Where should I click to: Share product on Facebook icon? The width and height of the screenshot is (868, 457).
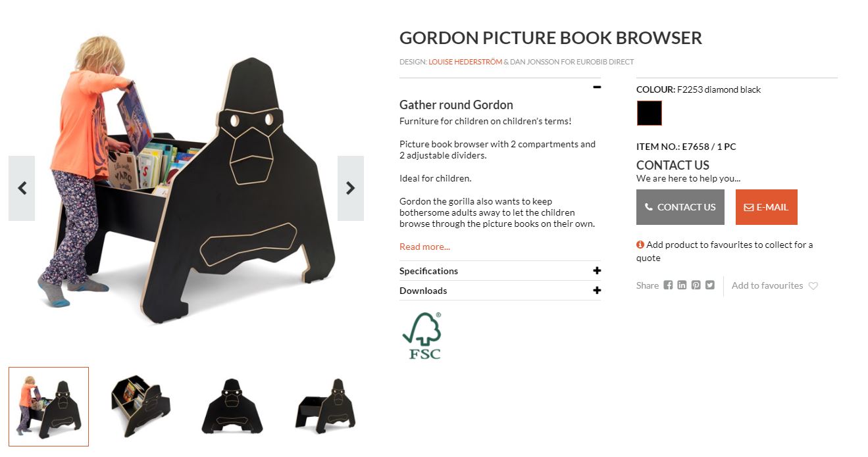(x=668, y=285)
